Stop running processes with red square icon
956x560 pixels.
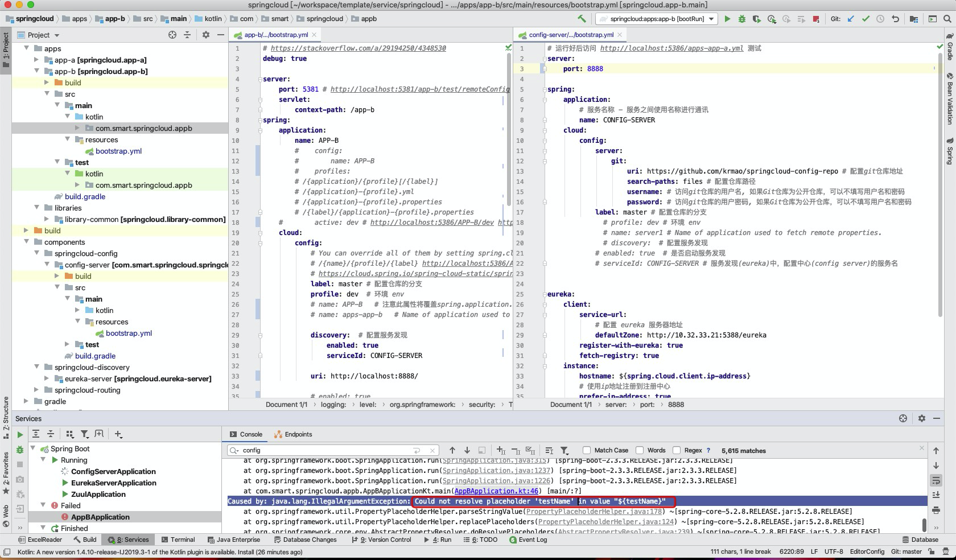(x=816, y=19)
